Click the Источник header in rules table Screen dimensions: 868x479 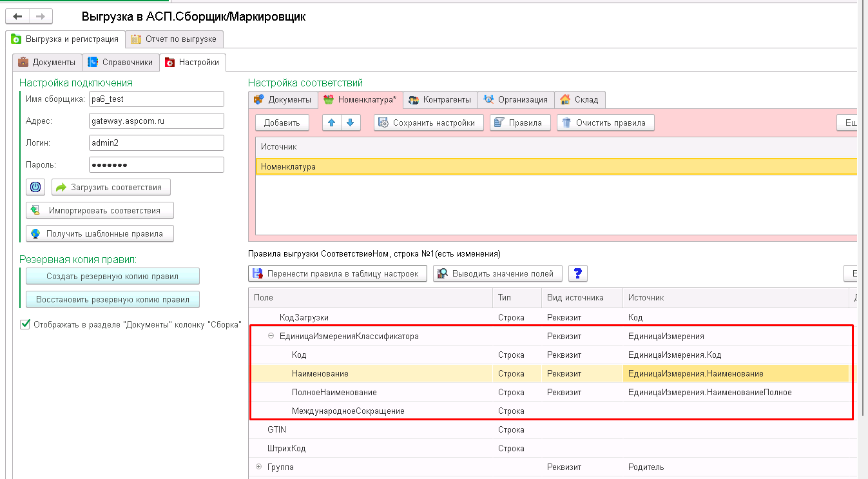(x=736, y=298)
